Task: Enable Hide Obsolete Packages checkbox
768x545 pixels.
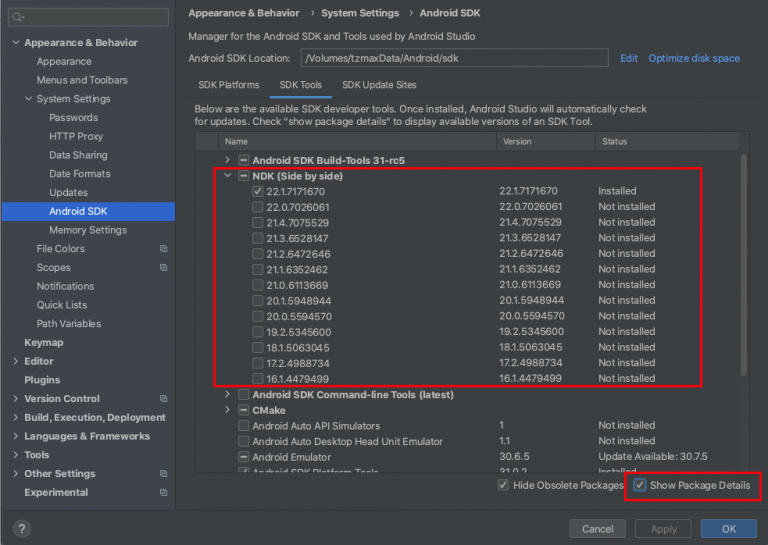Action: click(504, 485)
